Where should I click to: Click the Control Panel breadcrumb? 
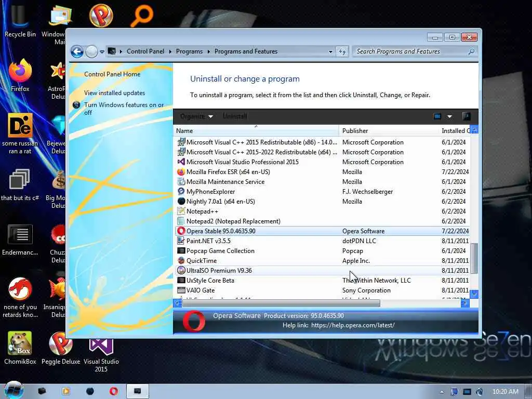pos(145,51)
